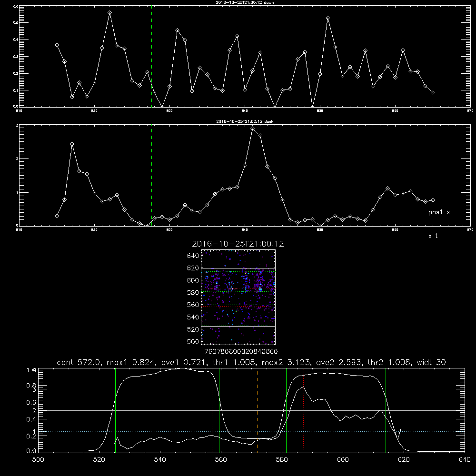Click the '640' x-axis label of bottom plot
476x476 pixels.
pyautogui.click(x=465, y=460)
